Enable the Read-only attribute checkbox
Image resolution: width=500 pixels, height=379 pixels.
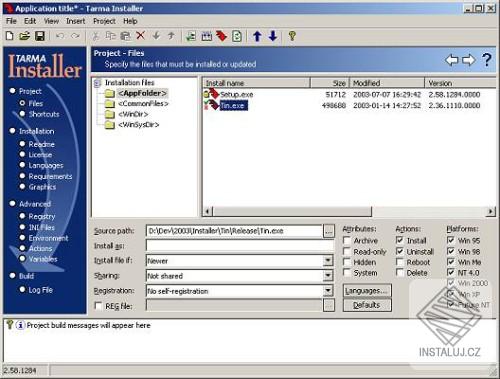pyautogui.click(x=347, y=251)
